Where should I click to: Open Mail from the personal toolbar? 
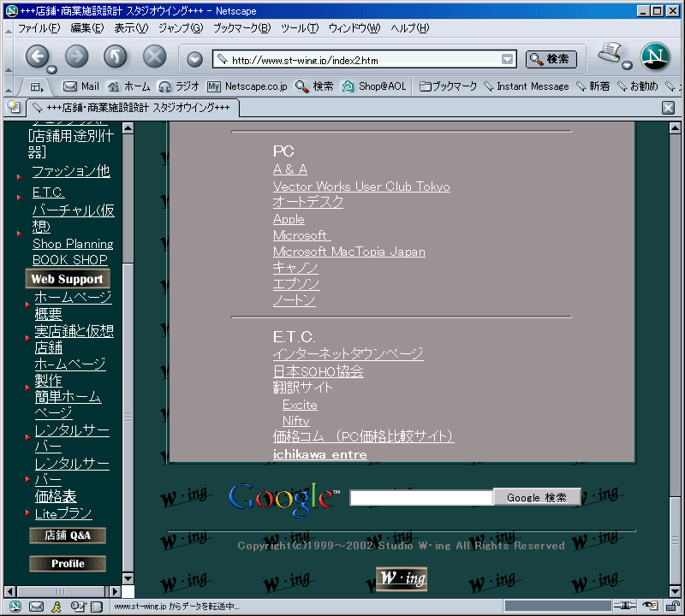pos(81,86)
